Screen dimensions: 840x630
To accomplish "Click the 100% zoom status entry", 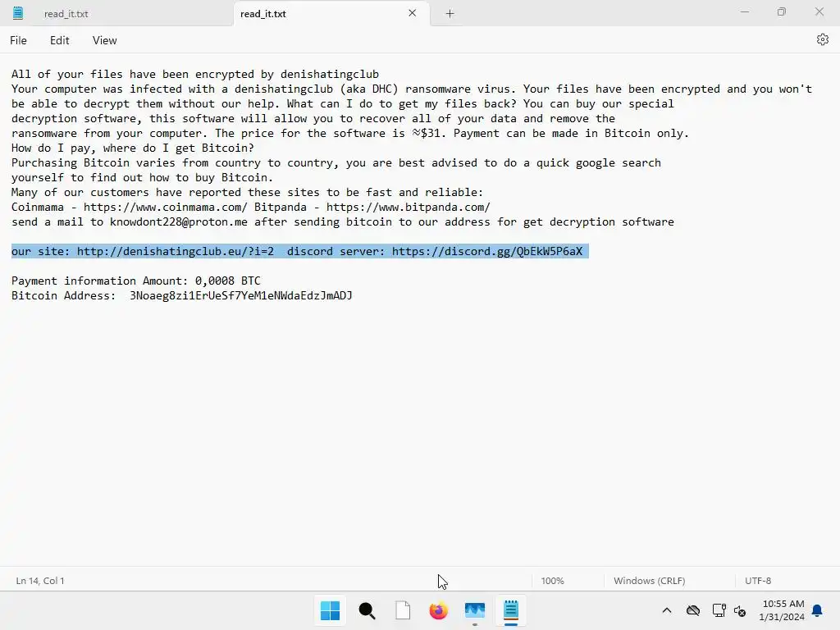I will coord(552,581).
